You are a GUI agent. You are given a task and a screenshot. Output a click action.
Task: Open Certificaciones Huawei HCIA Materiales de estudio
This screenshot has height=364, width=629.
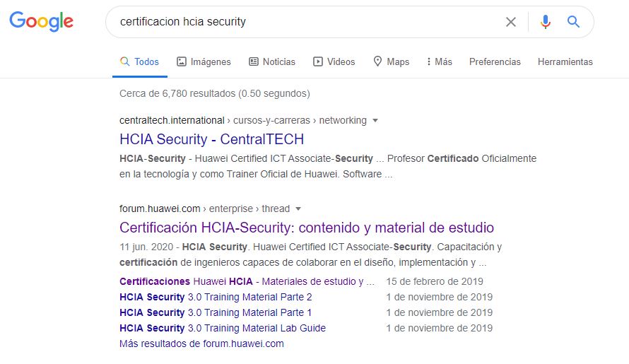point(247,281)
